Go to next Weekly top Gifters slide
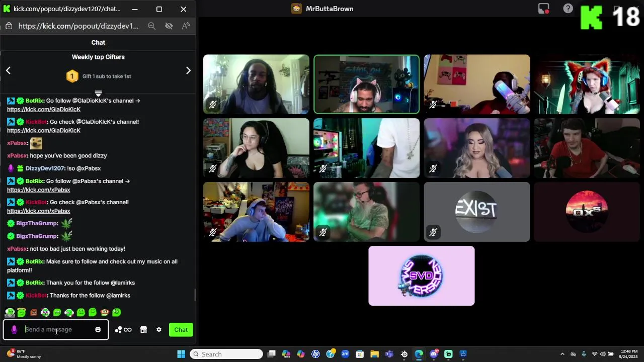The height and width of the screenshot is (362, 644). pyautogui.click(x=188, y=70)
